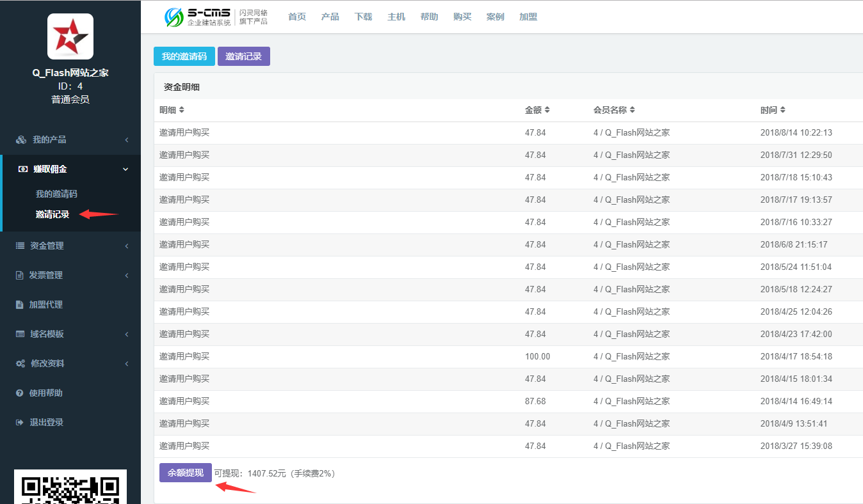Click the 修改资料 gears icon

click(20, 364)
